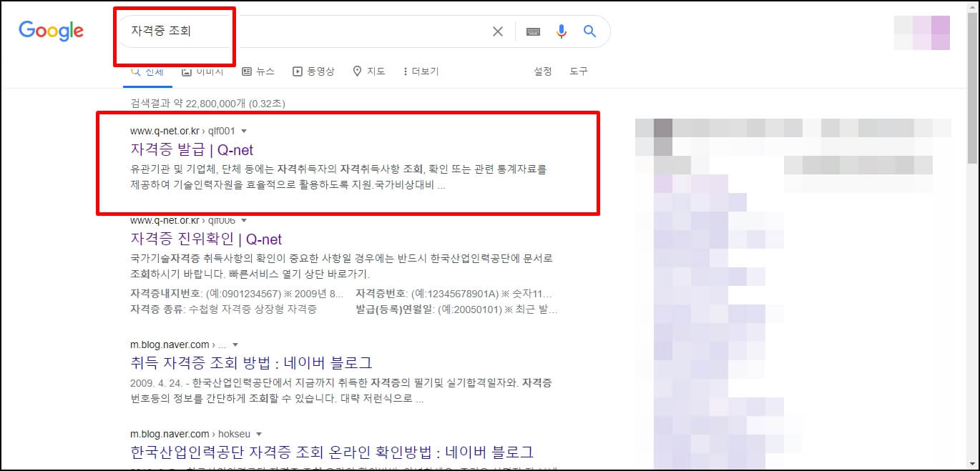Open 한국산업인력공단 자격증 조회 온라인 확인방법 result
Screen dimensions: 980x471
tap(332, 452)
